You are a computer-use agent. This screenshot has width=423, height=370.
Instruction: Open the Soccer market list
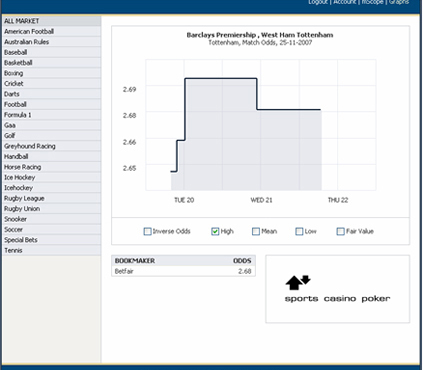(x=51, y=229)
